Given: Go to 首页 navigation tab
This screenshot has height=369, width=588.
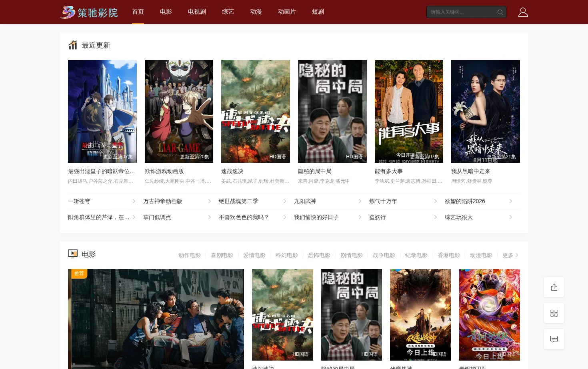Looking at the screenshot, I should (138, 12).
